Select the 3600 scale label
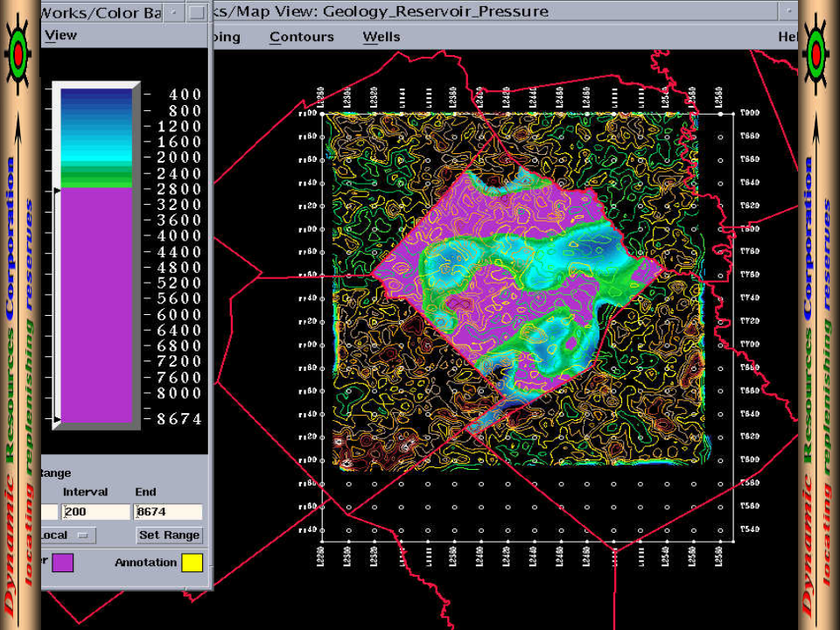Screen dimensions: 840x630 coord(179,220)
